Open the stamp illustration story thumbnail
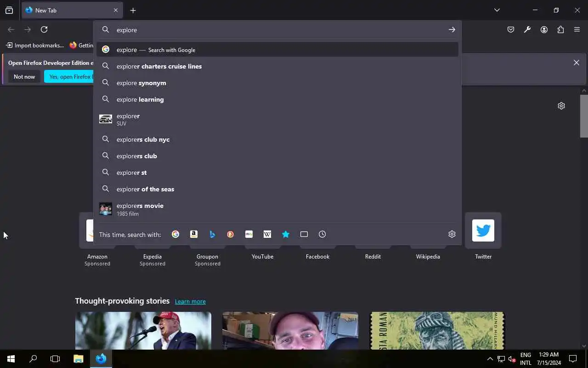This screenshot has height=368, width=588. 437,331
